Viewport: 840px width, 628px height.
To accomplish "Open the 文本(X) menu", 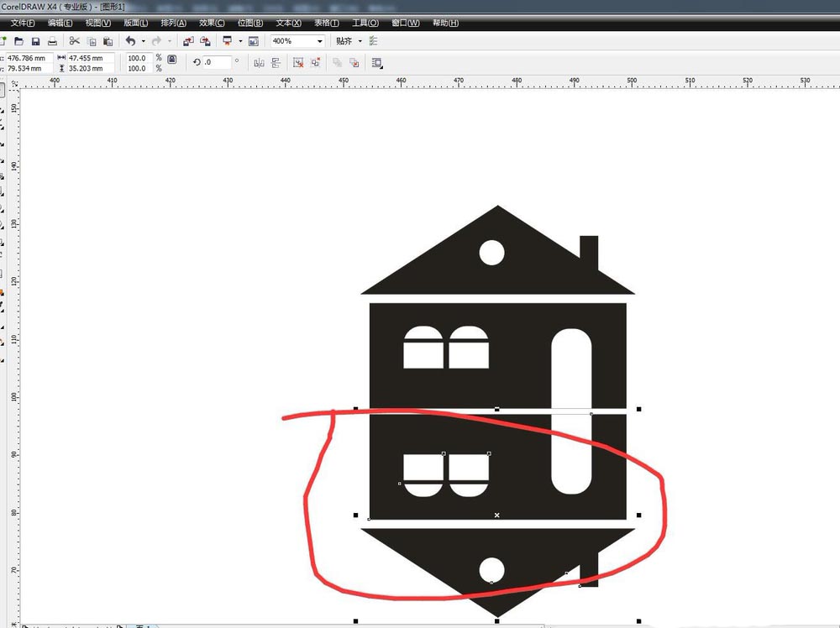I will pyautogui.click(x=288, y=23).
